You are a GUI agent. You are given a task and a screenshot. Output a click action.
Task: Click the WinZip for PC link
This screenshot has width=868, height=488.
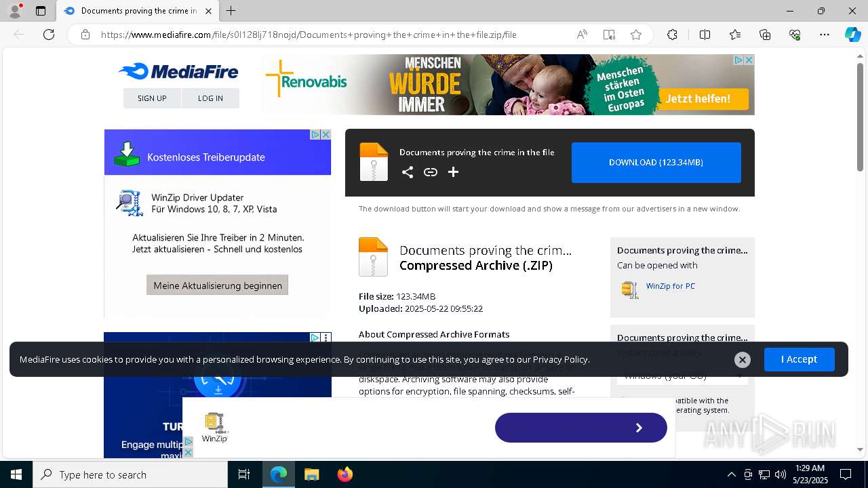coord(671,286)
